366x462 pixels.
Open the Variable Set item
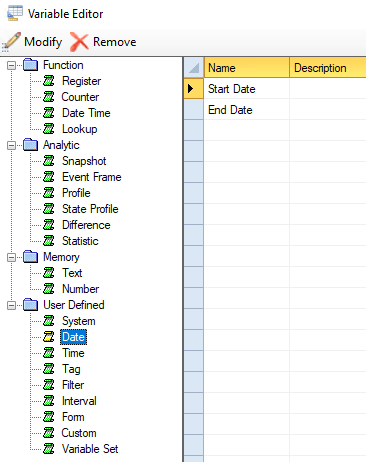coord(90,449)
